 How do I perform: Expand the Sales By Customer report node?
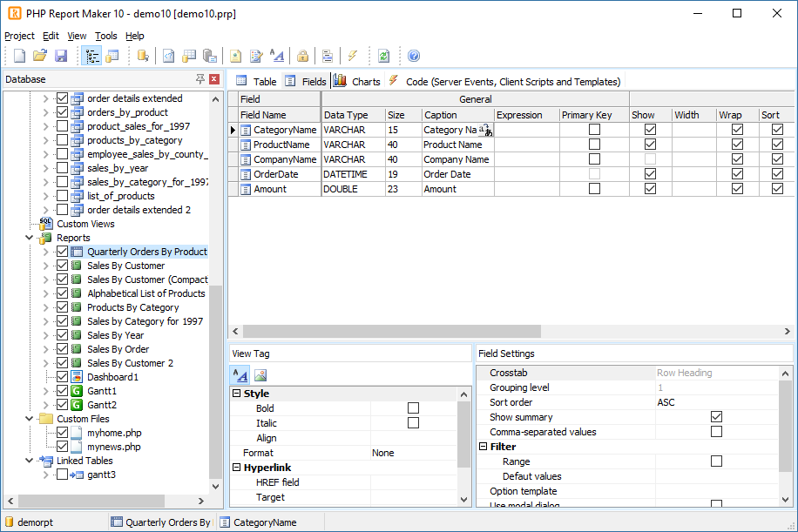point(46,266)
